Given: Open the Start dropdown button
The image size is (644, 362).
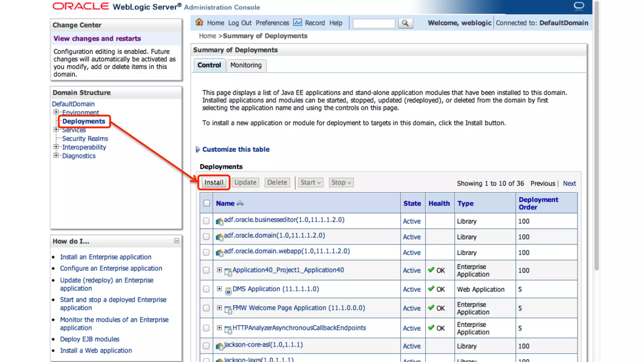Looking at the screenshot, I should click(x=310, y=183).
